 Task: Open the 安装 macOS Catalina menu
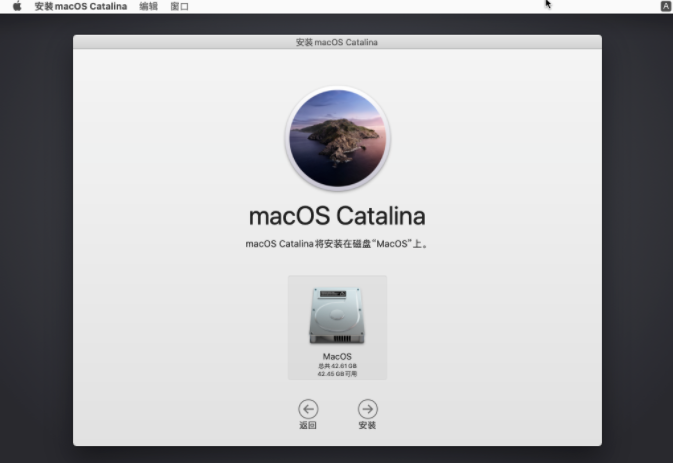point(81,6)
